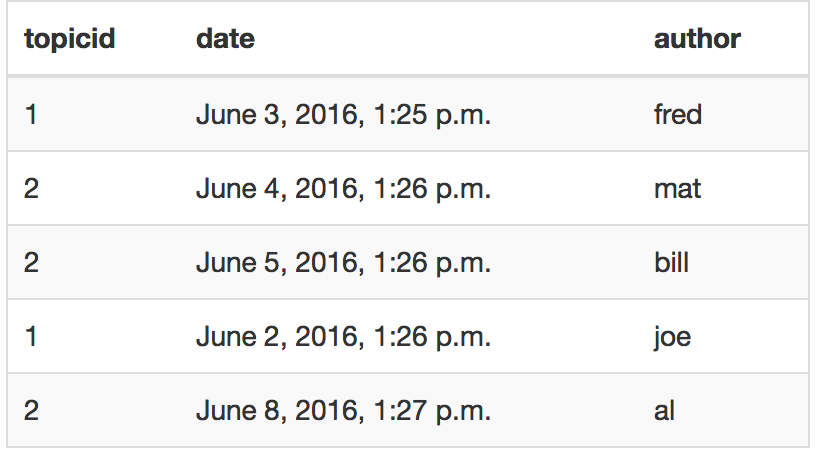Image resolution: width=816 pixels, height=454 pixels.
Task: Click date June 3, 2016, 1:25 p.m.
Action: coord(343,115)
